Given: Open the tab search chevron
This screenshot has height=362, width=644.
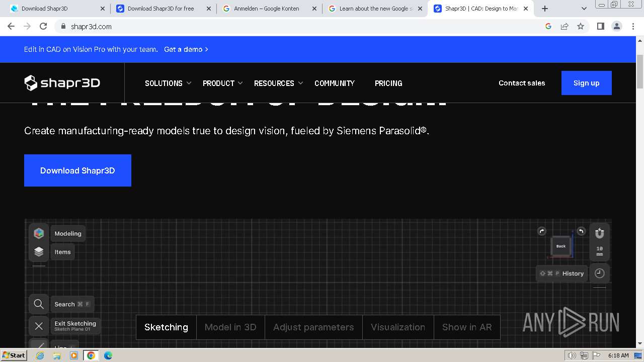Looking at the screenshot, I should coord(584,9).
